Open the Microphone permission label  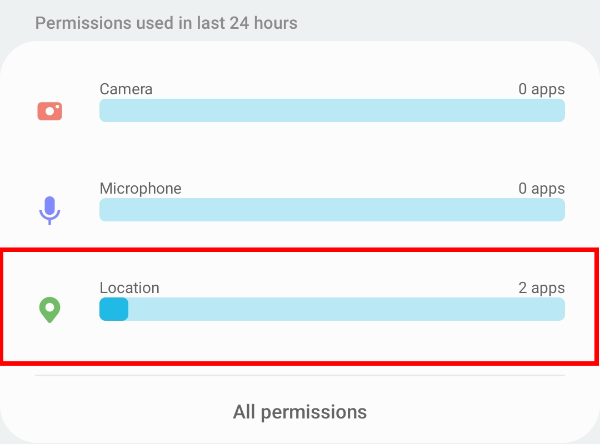click(x=140, y=188)
